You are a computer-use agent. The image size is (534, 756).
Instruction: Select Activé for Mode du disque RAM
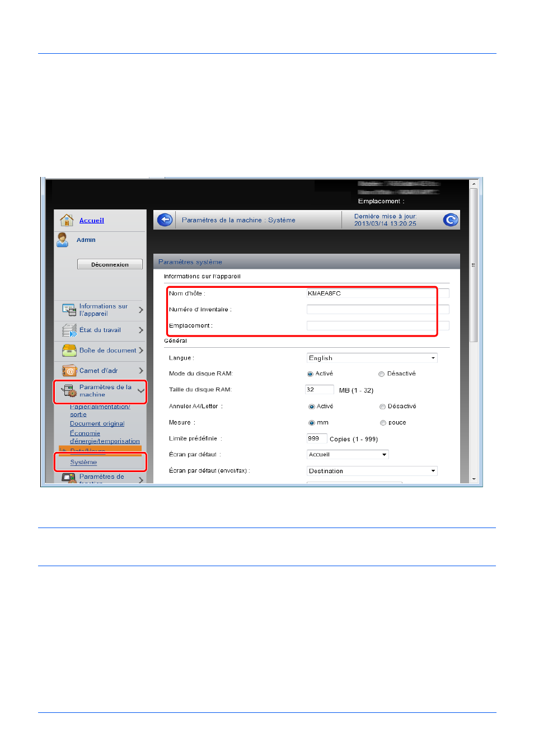click(x=310, y=374)
